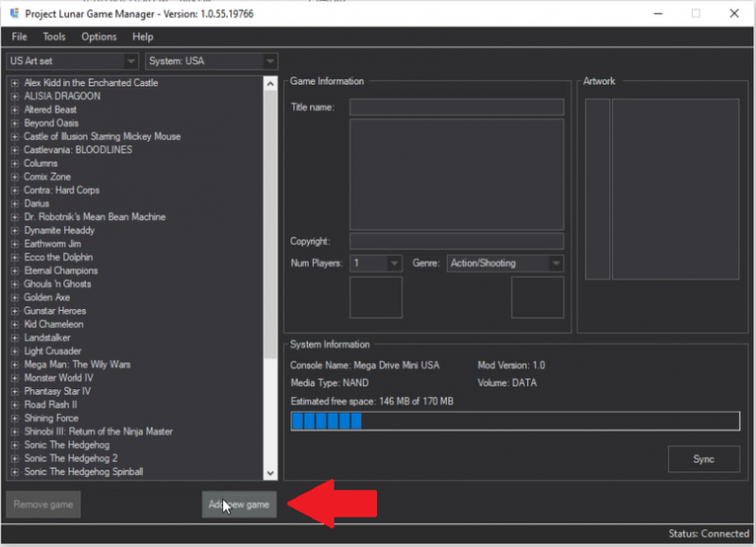Open the Num Players dropdown
This screenshot has width=756, height=547.
point(375,264)
